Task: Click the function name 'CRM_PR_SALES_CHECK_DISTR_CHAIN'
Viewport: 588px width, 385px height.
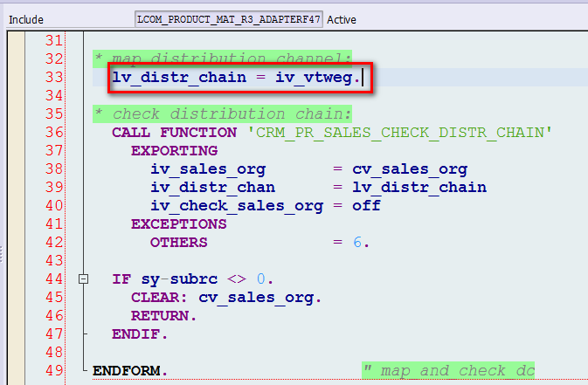Action: (400, 133)
